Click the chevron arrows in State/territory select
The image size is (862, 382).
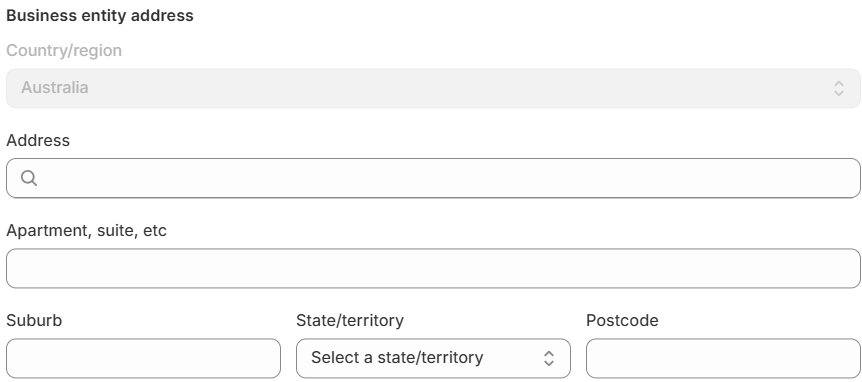548,358
